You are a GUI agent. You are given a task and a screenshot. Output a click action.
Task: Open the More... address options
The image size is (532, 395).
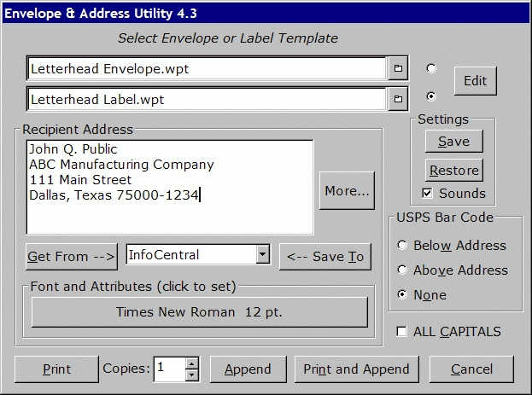pos(347,190)
